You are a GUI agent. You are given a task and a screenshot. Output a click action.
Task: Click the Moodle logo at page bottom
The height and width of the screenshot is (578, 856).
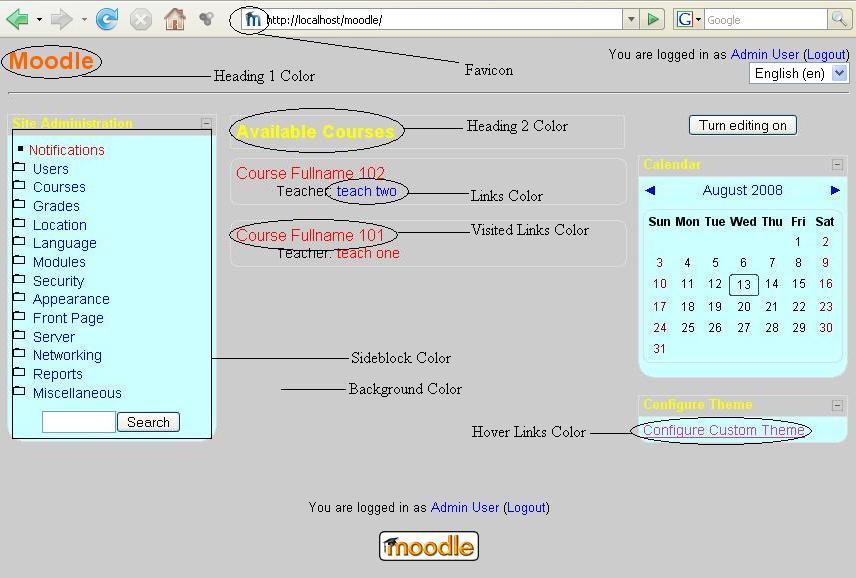click(x=428, y=546)
